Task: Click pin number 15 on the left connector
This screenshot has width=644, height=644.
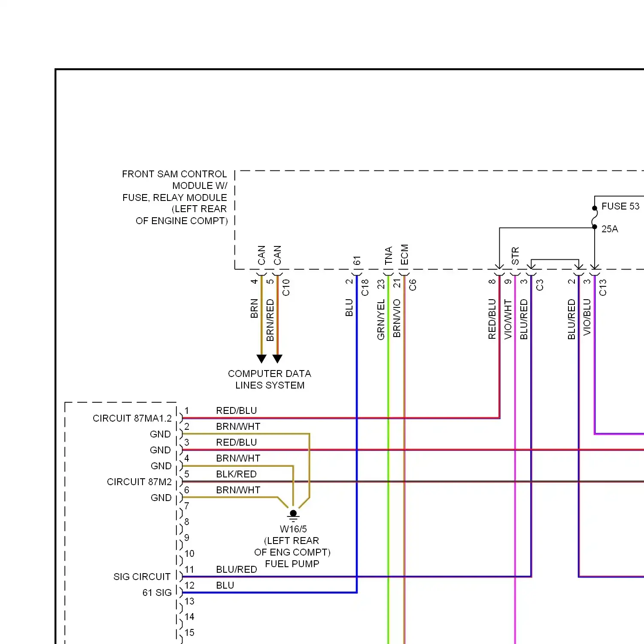Action: click(189, 632)
